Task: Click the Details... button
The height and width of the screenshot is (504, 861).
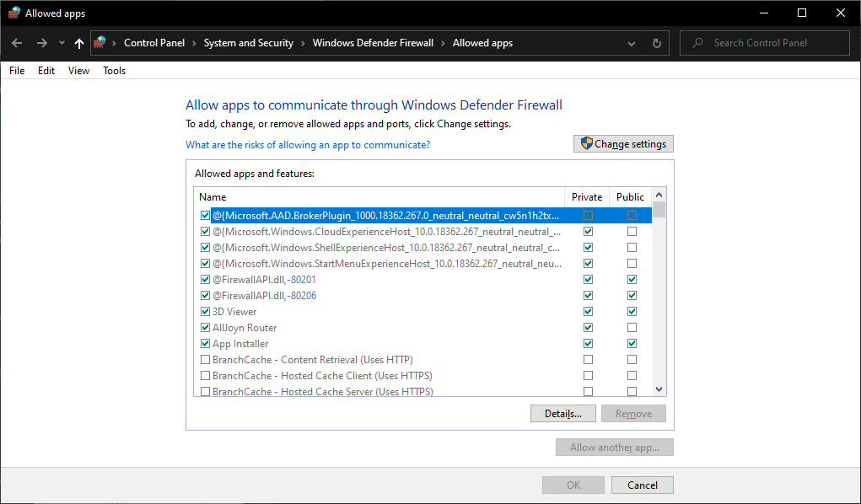Action: pos(562,414)
